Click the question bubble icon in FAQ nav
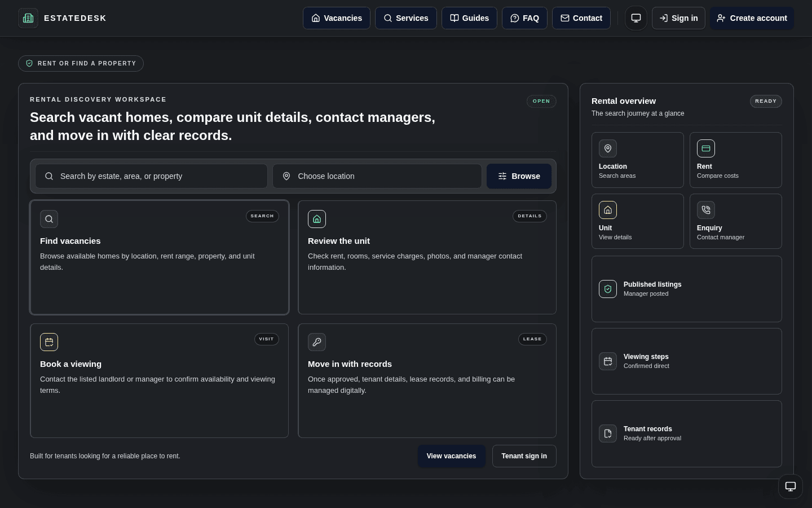 (515, 18)
